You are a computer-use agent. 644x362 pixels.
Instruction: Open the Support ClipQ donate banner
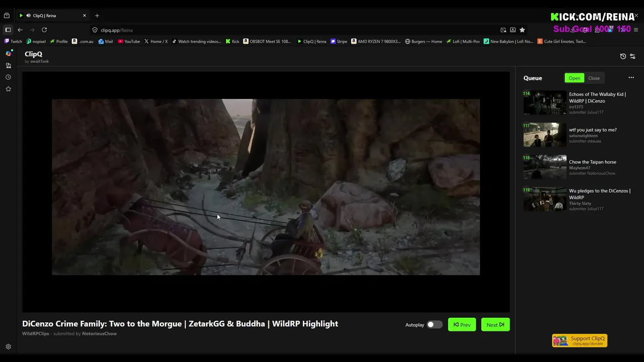click(580, 340)
